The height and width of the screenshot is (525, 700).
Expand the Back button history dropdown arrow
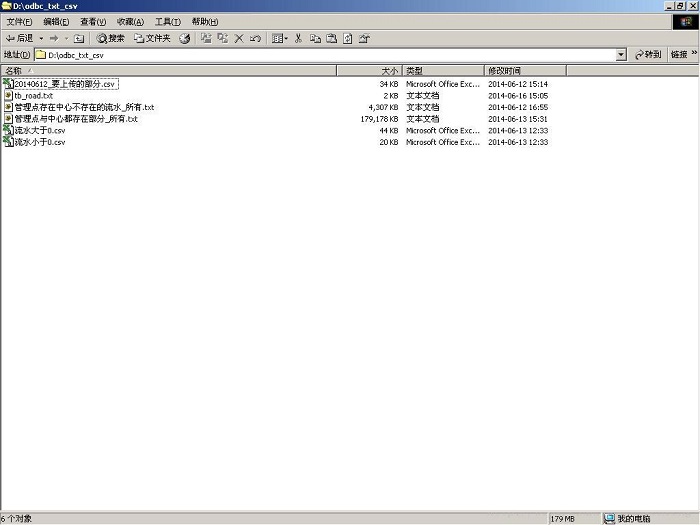tap(41, 38)
